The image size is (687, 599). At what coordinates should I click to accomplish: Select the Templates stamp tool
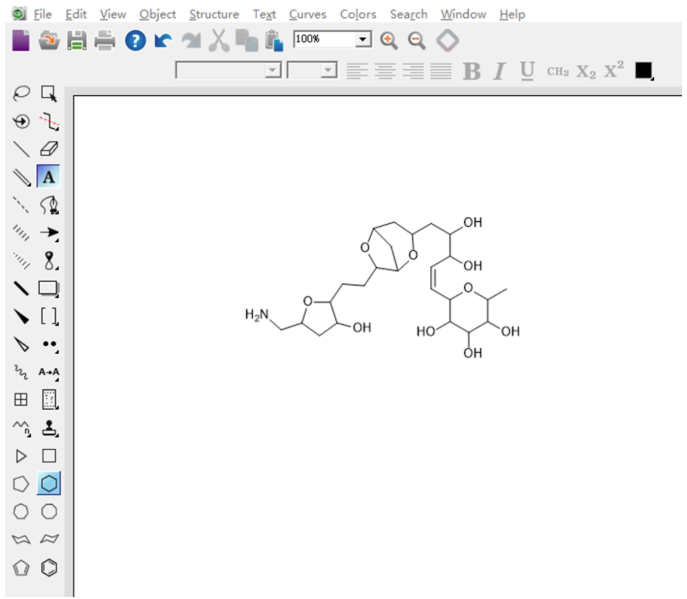pos(49,428)
